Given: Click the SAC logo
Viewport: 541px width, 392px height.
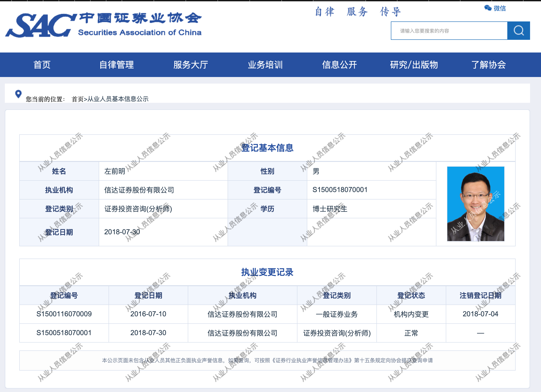Looking at the screenshot, I should 40,25.
